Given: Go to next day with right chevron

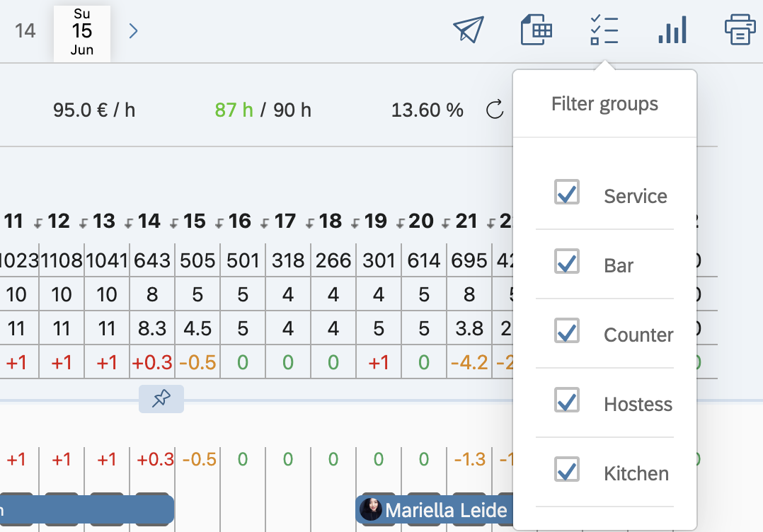Looking at the screenshot, I should click(134, 30).
